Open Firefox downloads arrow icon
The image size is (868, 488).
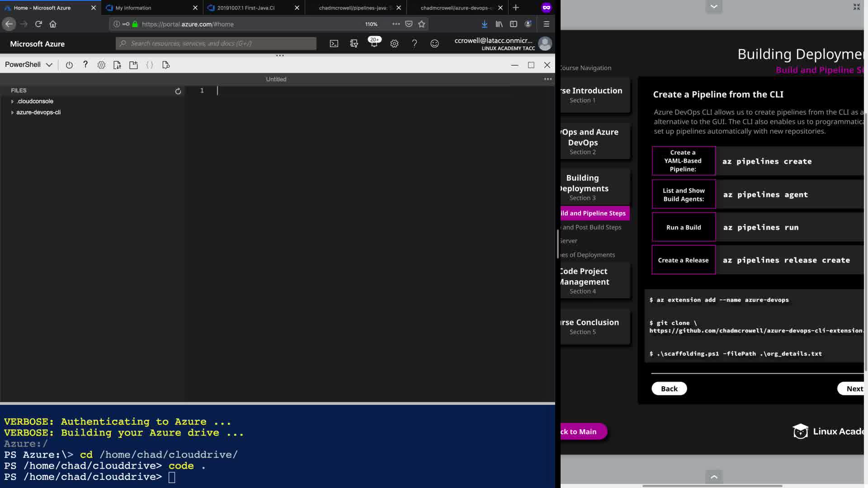point(484,24)
